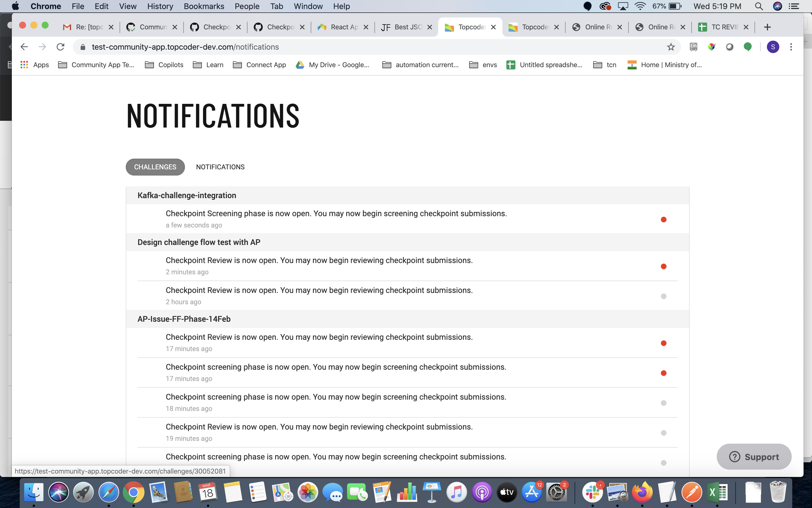Screen dimensions: 812x508
Task: Open the Community App Te... bookmark folder
Action: (x=96, y=65)
